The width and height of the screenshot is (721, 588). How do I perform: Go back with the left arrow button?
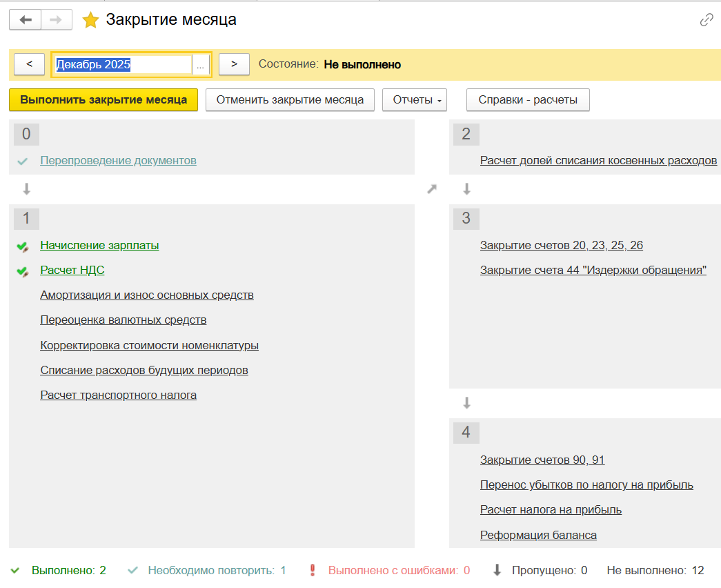[26, 20]
